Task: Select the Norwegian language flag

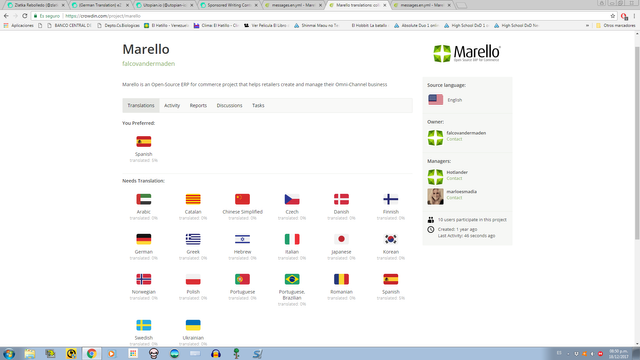Action: pos(144,279)
